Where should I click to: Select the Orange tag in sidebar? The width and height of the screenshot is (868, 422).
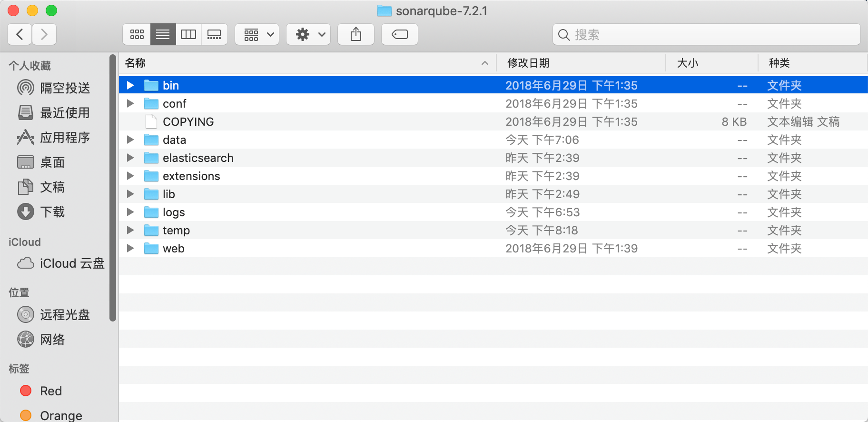pyautogui.click(x=51, y=415)
